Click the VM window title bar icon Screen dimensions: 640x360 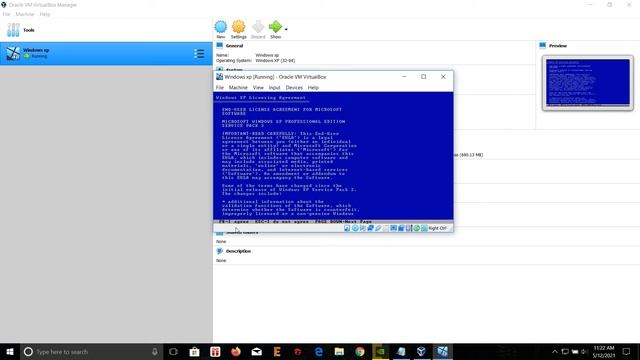tap(219, 77)
